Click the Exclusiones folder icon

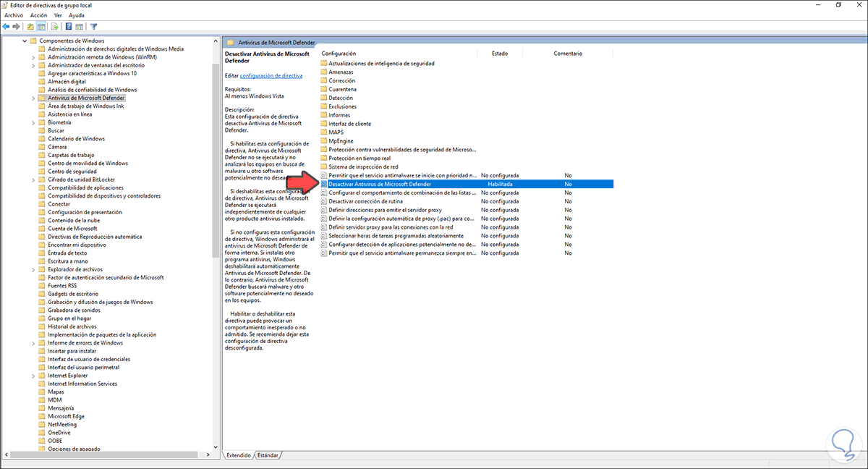pyautogui.click(x=323, y=106)
